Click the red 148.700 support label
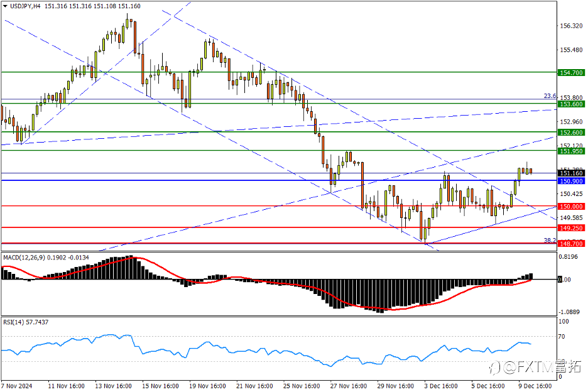The width and height of the screenshot is (588, 392). tap(571, 244)
